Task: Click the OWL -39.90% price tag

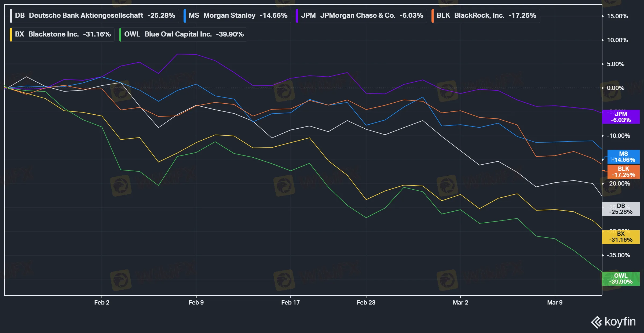Action: [621, 279]
